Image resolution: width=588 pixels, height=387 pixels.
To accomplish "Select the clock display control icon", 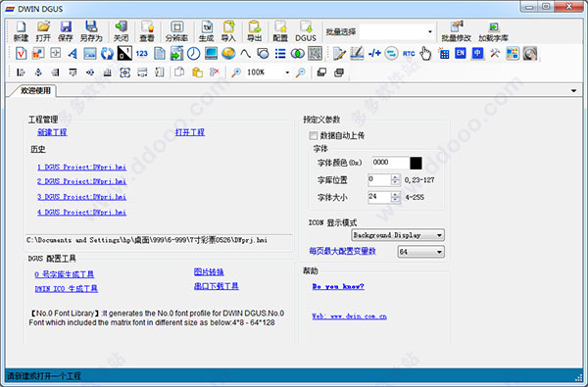I will click(193, 53).
